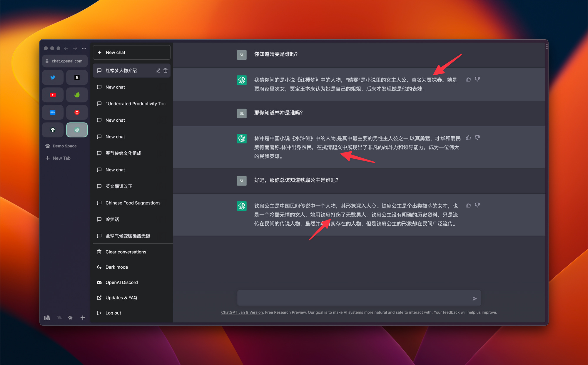Start a New chat

[132, 52]
